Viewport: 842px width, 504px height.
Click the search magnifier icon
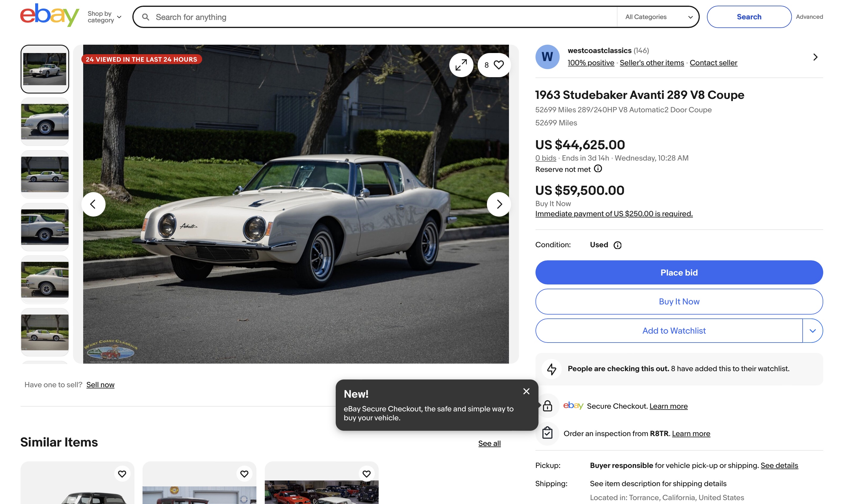(x=146, y=17)
